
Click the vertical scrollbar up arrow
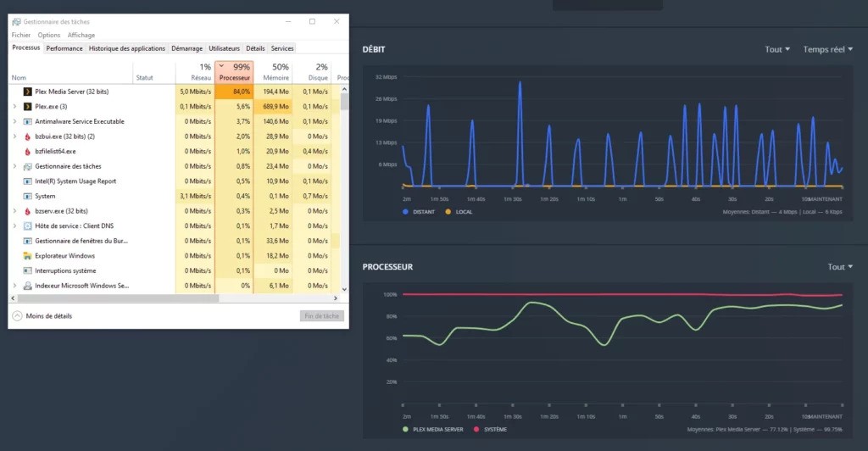tap(344, 89)
